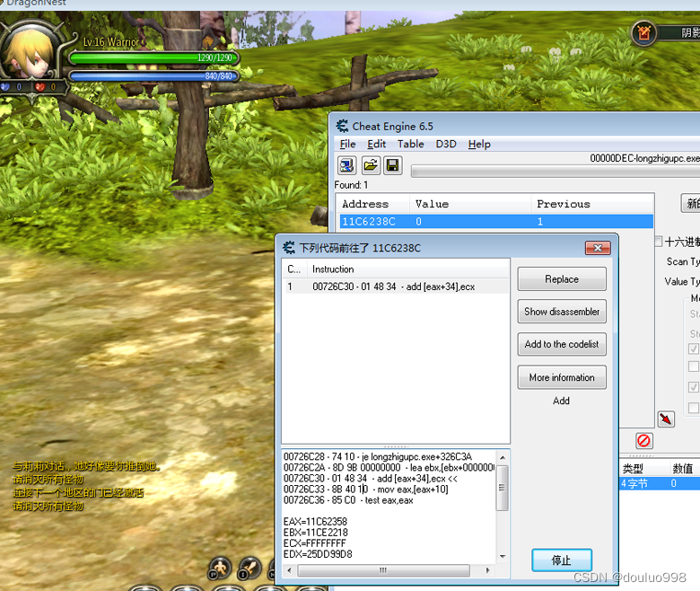Click the blue heart counter icon

[x=5, y=86]
